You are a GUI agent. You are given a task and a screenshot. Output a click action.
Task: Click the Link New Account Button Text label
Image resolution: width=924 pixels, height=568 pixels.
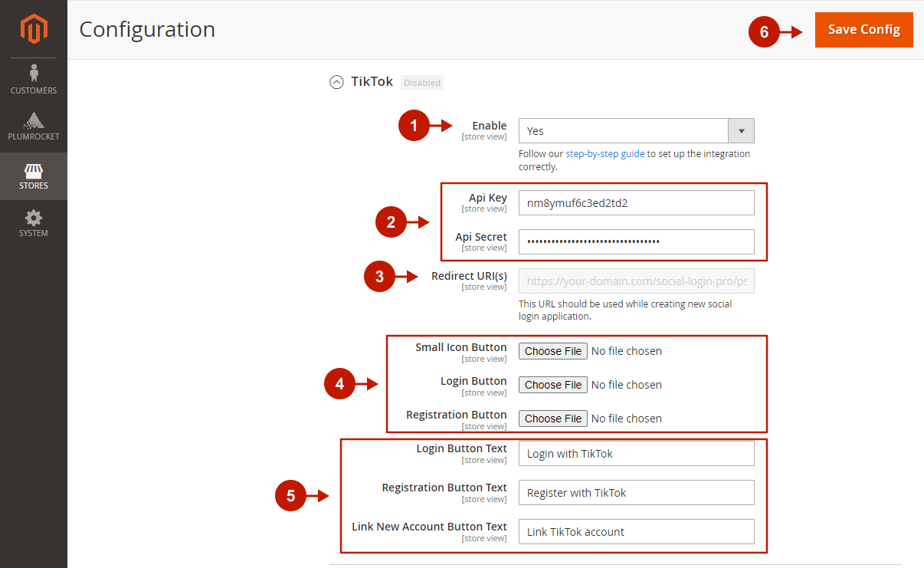(x=430, y=527)
